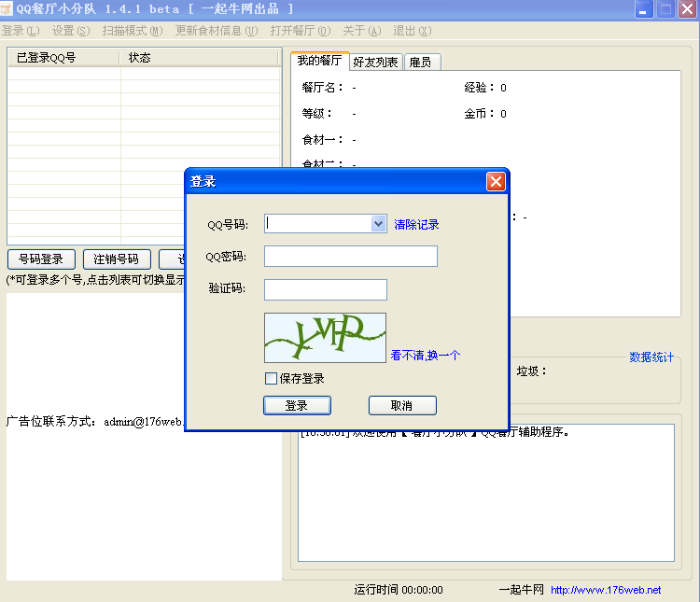The image size is (700, 602).
Task: Switch to the 雇员 tab
Action: pos(421,63)
